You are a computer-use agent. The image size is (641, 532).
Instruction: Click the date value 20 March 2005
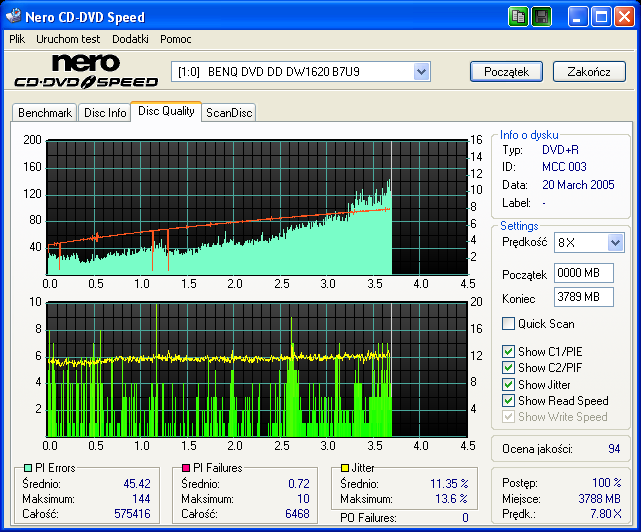tap(578, 185)
